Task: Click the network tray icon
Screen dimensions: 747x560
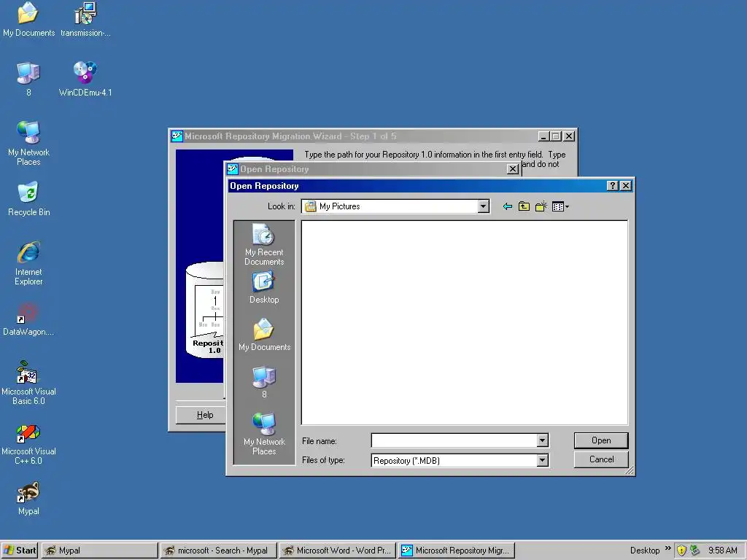Action: click(x=695, y=551)
